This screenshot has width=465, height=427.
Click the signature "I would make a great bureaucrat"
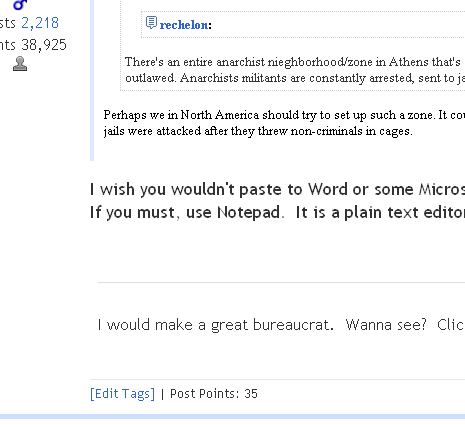tap(216, 325)
